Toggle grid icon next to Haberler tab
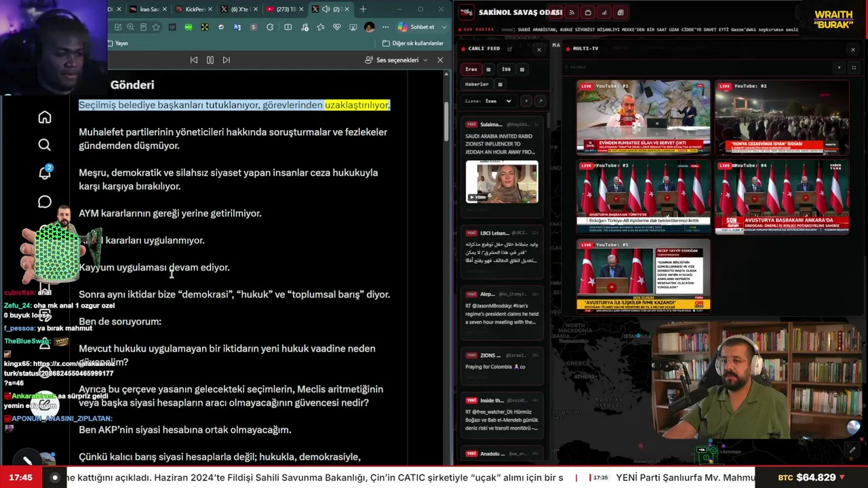The height and width of the screenshot is (488, 868). point(500,84)
